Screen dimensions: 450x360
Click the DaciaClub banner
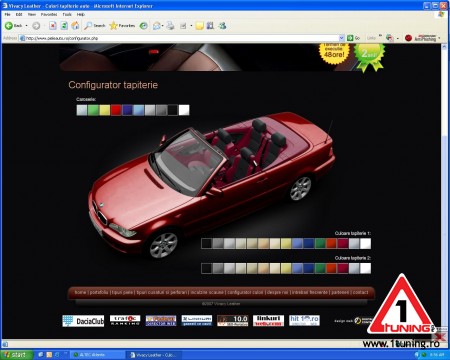[x=83, y=321]
